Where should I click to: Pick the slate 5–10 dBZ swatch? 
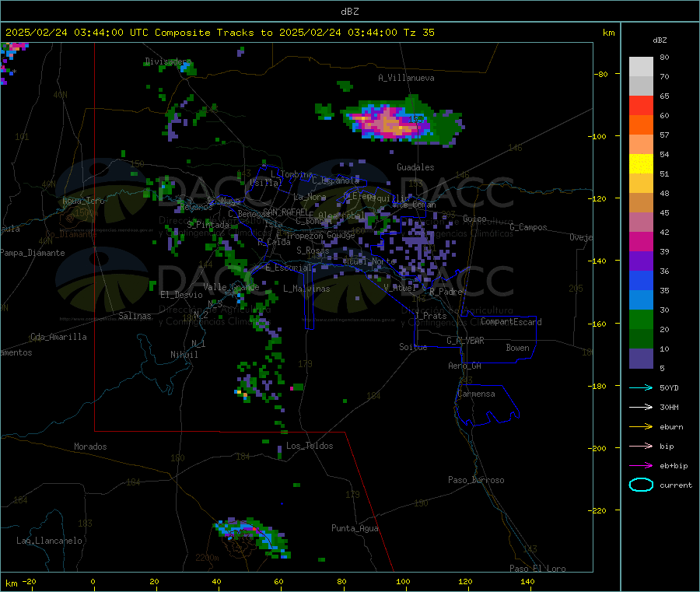click(641, 359)
